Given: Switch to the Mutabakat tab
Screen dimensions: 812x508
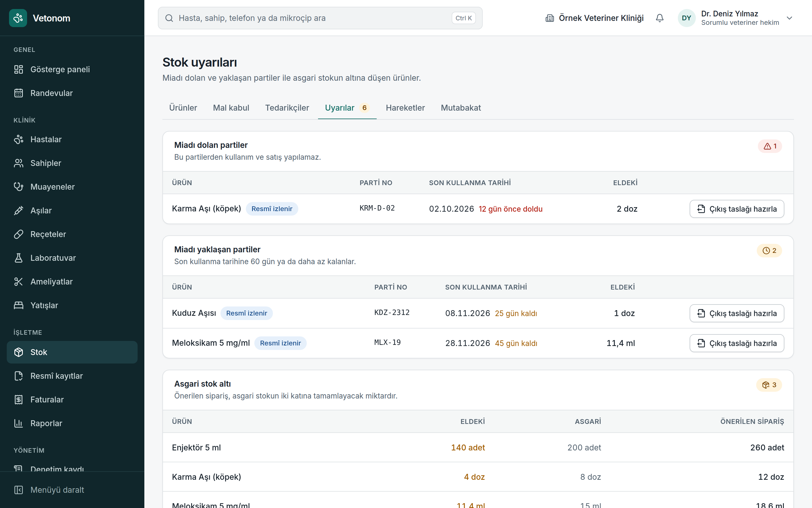Looking at the screenshot, I should [x=461, y=108].
